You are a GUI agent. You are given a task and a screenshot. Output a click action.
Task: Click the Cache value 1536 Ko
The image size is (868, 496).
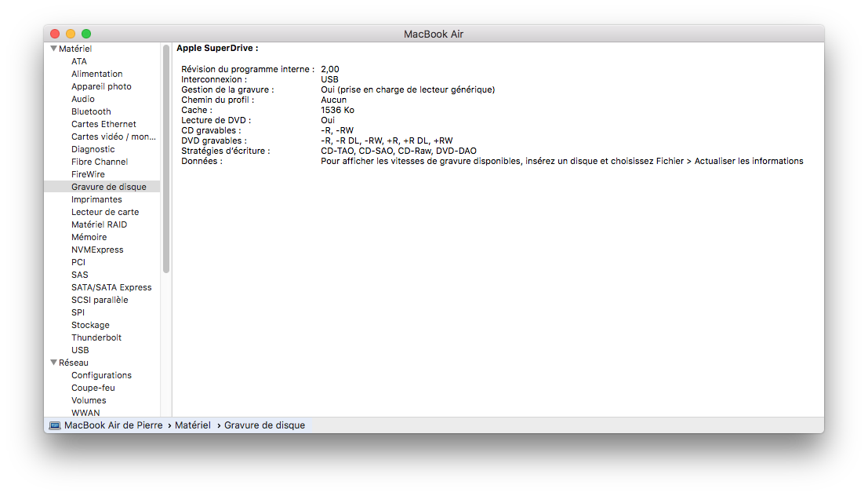coord(338,111)
